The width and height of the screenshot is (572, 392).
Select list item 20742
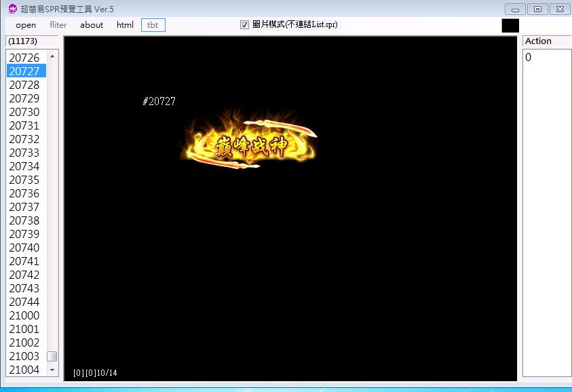26,275
